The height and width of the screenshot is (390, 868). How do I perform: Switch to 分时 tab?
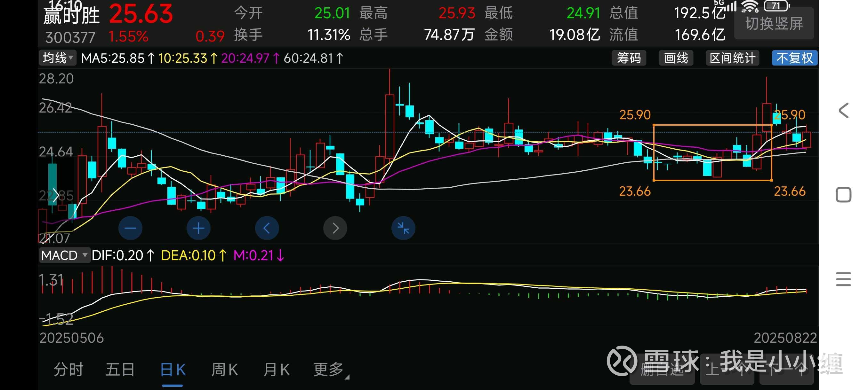pyautogui.click(x=68, y=370)
